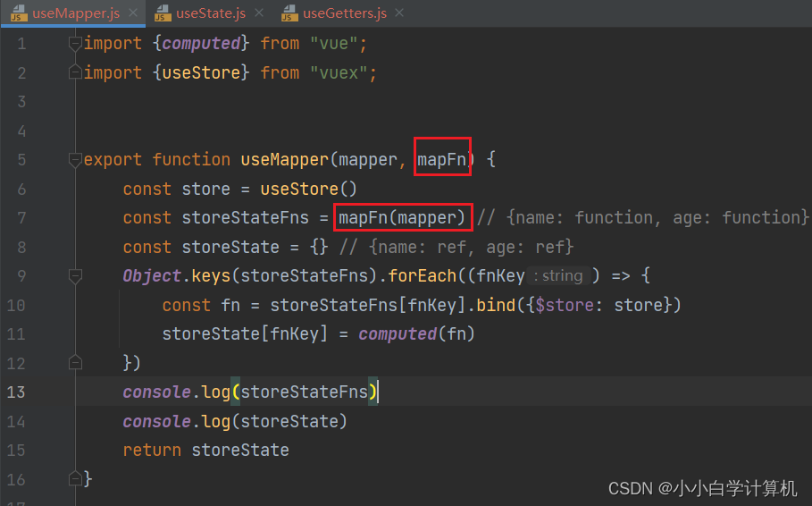Click the JS file icon on useMapper.js tab

[x=19, y=13]
